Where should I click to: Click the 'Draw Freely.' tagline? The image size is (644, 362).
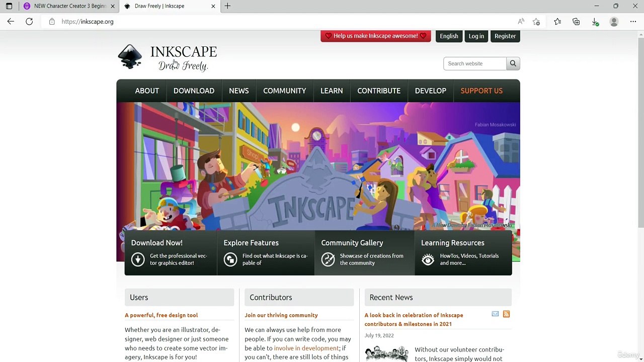[x=183, y=66]
